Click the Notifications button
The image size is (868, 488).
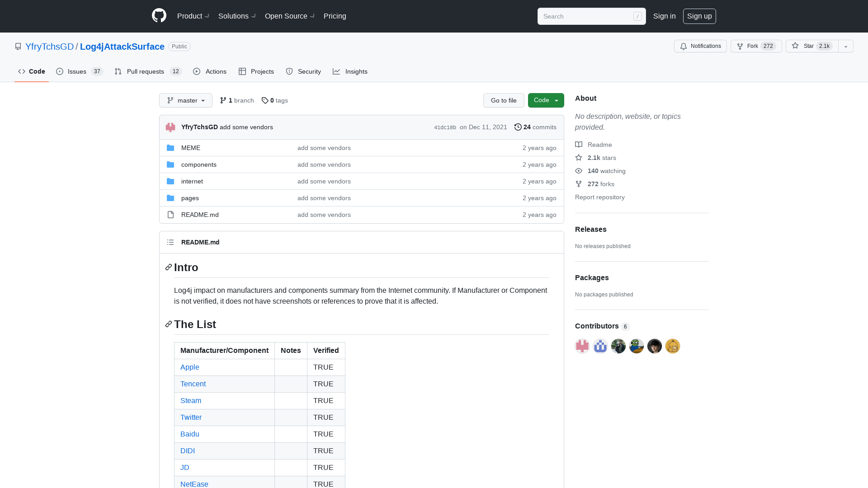click(700, 46)
